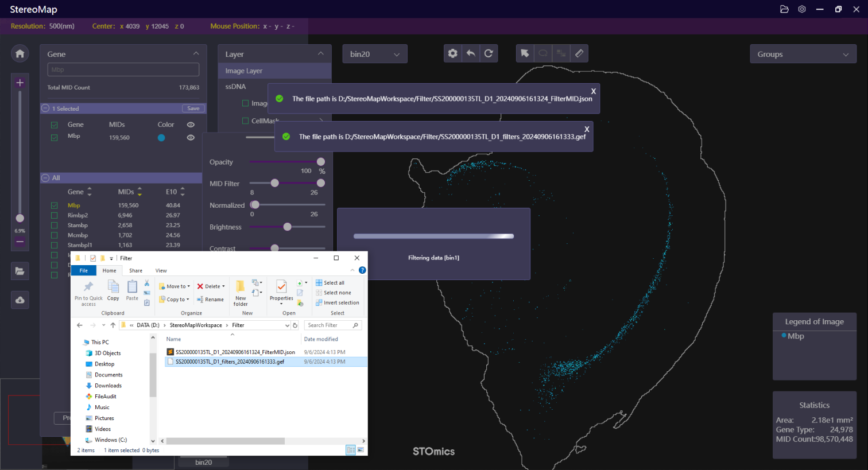Click the Save button for selected genes
This screenshot has width=868, height=470.
point(193,108)
